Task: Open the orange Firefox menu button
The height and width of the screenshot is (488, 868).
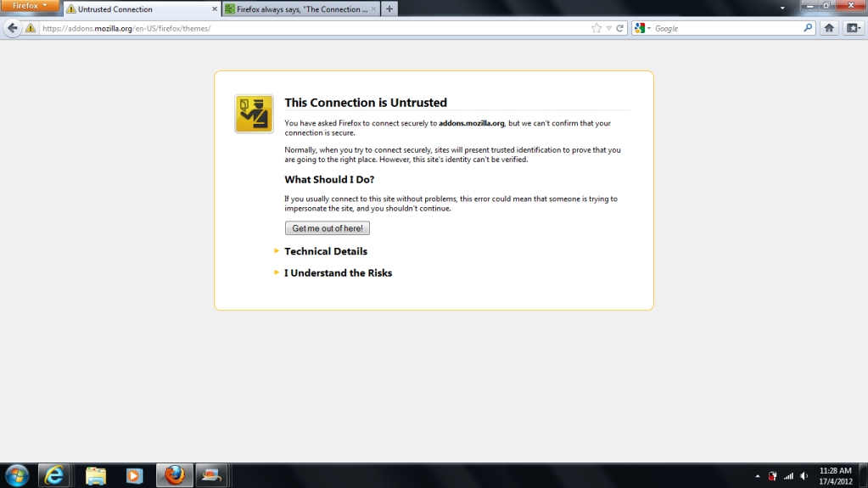Action: pos(30,6)
